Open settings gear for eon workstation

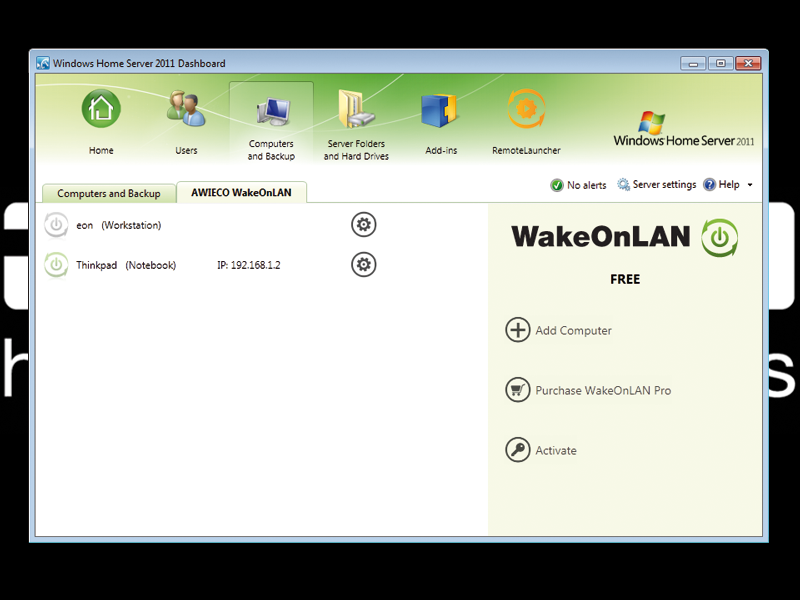(x=364, y=224)
